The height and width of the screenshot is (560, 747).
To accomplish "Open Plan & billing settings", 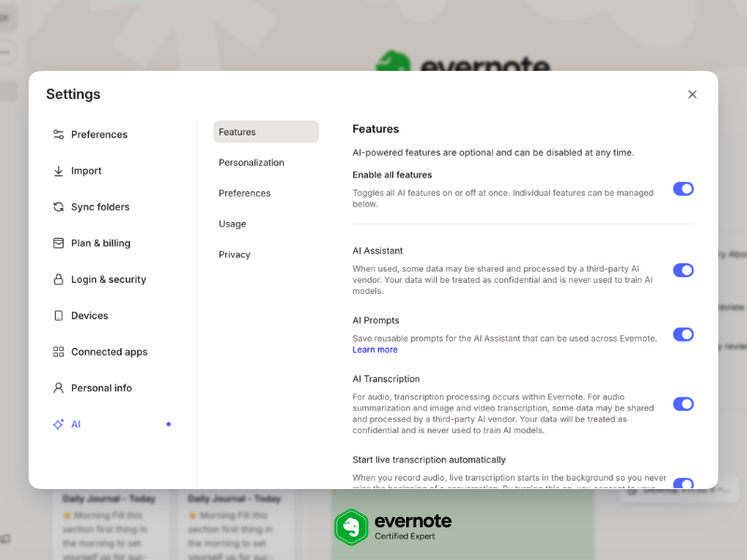I will [x=101, y=243].
